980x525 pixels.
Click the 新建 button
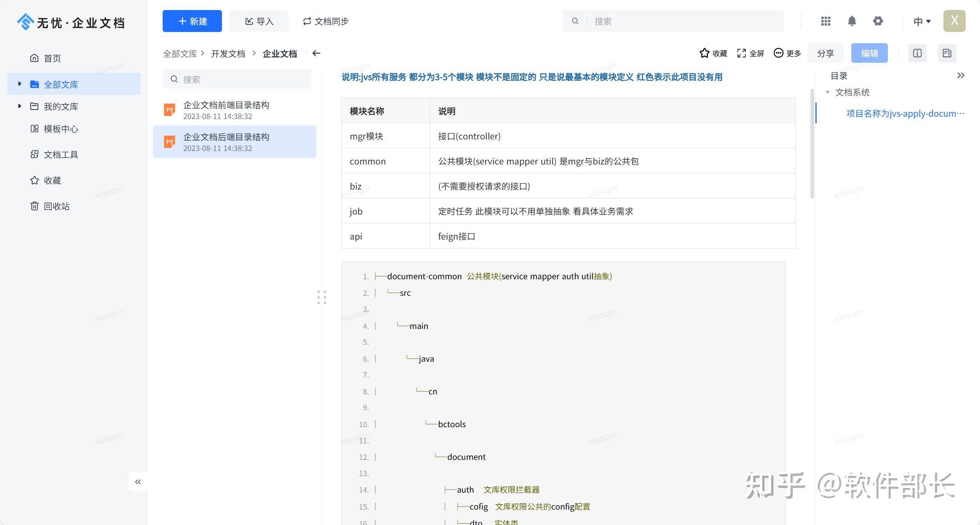192,21
